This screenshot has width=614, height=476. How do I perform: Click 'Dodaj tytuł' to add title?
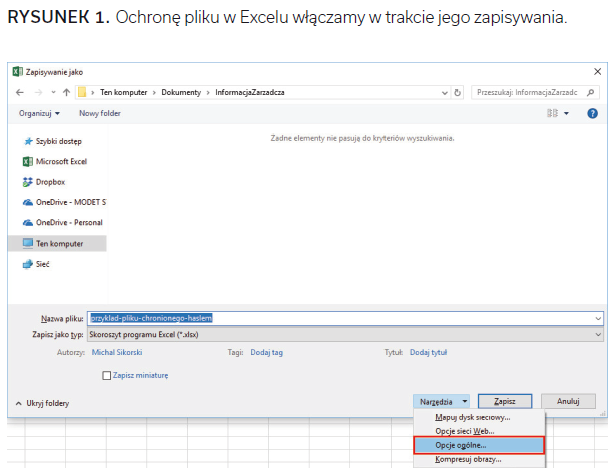[428, 352]
